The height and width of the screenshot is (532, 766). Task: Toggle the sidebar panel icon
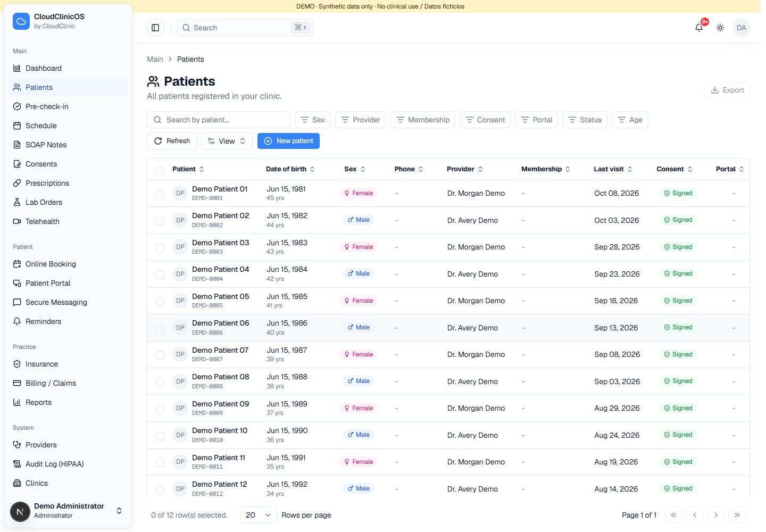pos(155,28)
